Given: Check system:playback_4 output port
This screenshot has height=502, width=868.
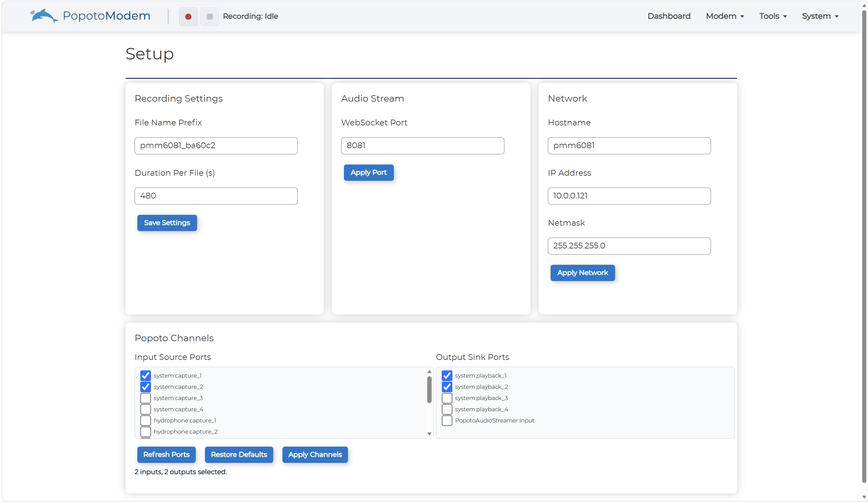Looking at the screenshot, I should [x=447, y=409].
